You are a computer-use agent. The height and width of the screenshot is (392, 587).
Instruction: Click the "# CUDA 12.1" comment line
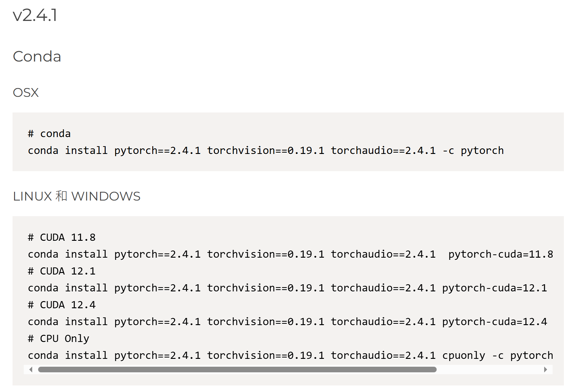pos(62,271)
